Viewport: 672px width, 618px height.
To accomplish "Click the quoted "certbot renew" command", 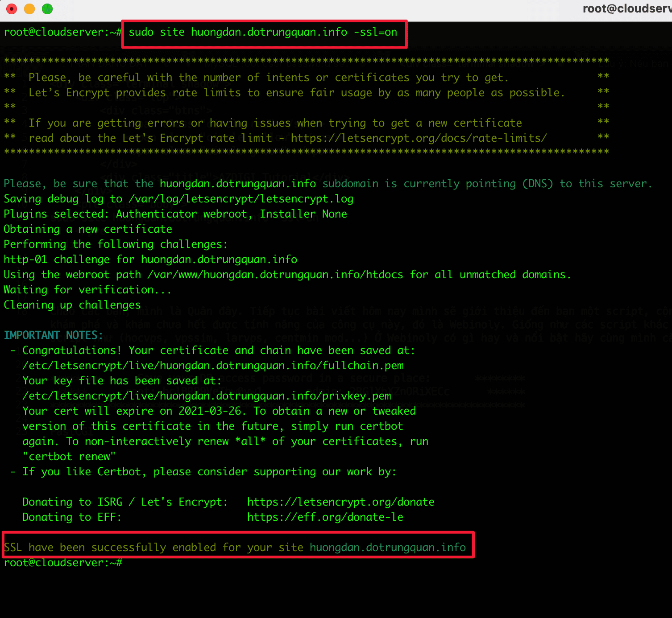I will 69,457.
